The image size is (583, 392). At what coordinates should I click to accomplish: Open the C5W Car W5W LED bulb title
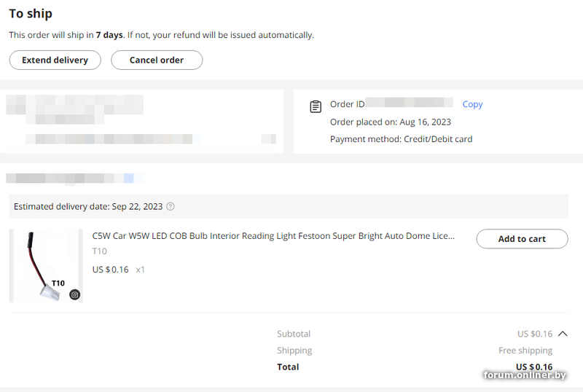coord(273,236)
